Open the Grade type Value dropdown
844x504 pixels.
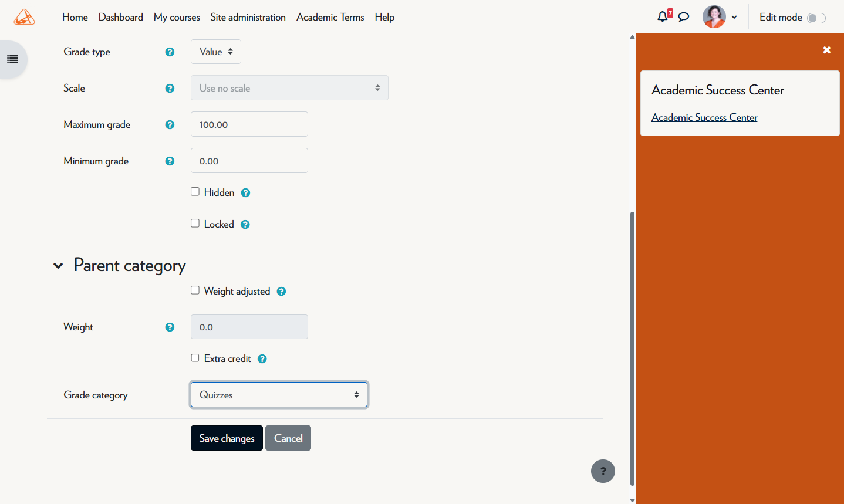pyautogui.click(x=216, y=52)
